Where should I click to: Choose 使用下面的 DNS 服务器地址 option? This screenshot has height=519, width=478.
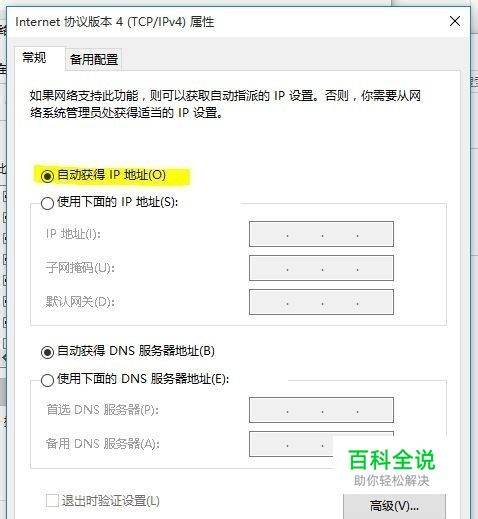tap(47, 380)
